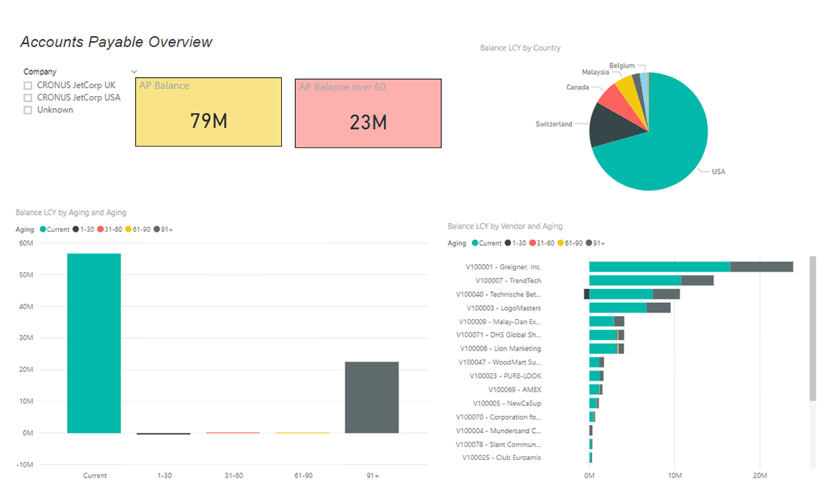
Task: Click TrendTech teal Current bar segment
Action: click(635, 280)
